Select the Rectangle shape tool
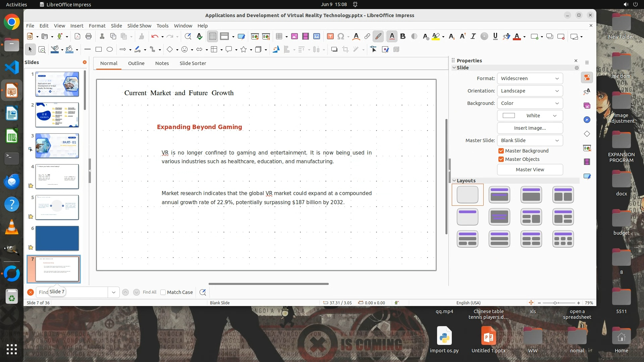Screen dimensions: 644x362 99,50
